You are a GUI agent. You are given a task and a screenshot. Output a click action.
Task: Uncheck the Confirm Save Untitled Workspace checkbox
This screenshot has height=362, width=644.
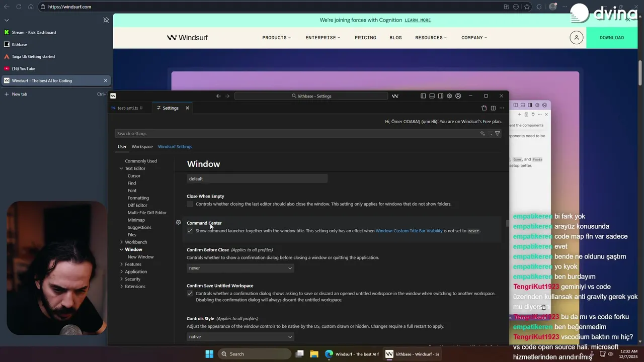point(190,293)
